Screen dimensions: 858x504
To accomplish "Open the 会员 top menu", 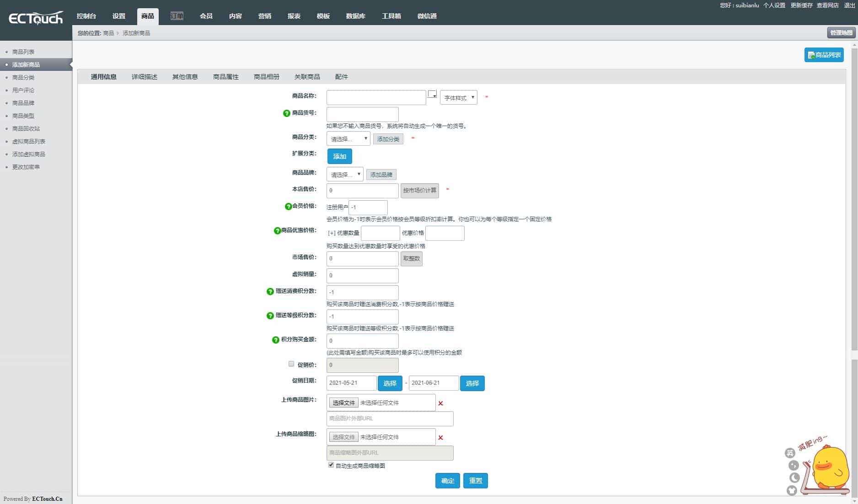I will pos(206,16).
